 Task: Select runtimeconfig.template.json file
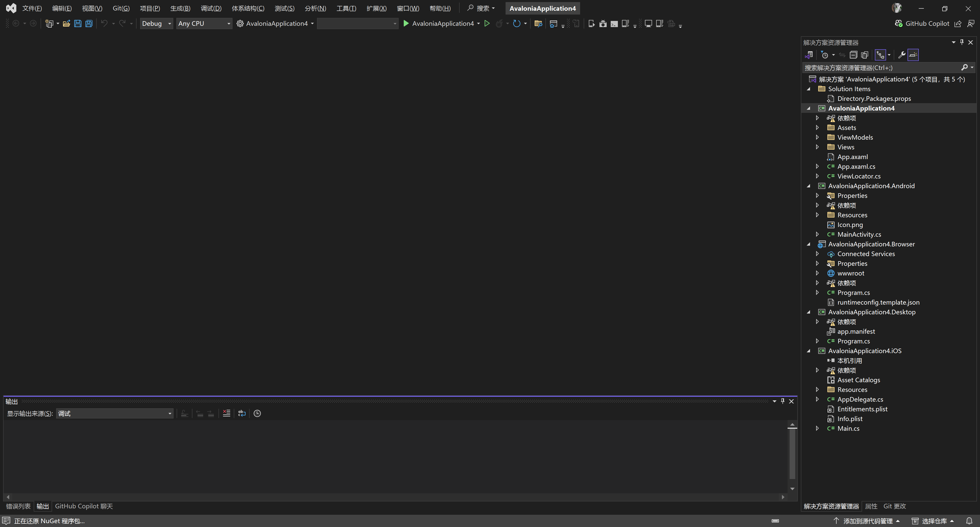coord(878,303)
